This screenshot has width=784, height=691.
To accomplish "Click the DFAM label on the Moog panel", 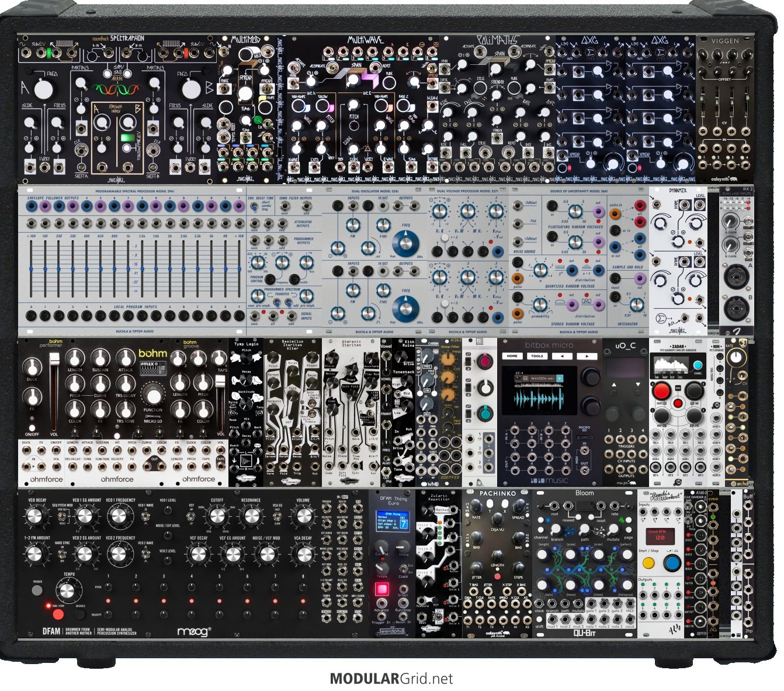I will (x=51, y=631).
